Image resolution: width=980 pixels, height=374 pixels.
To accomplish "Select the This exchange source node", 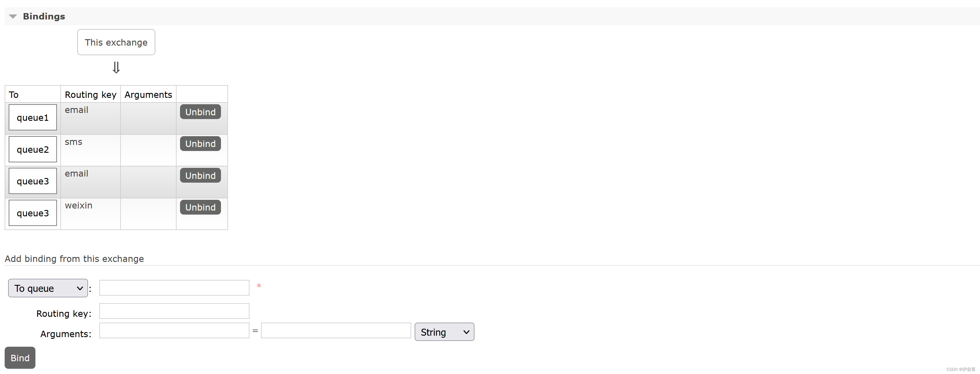I will pos(116,42).
